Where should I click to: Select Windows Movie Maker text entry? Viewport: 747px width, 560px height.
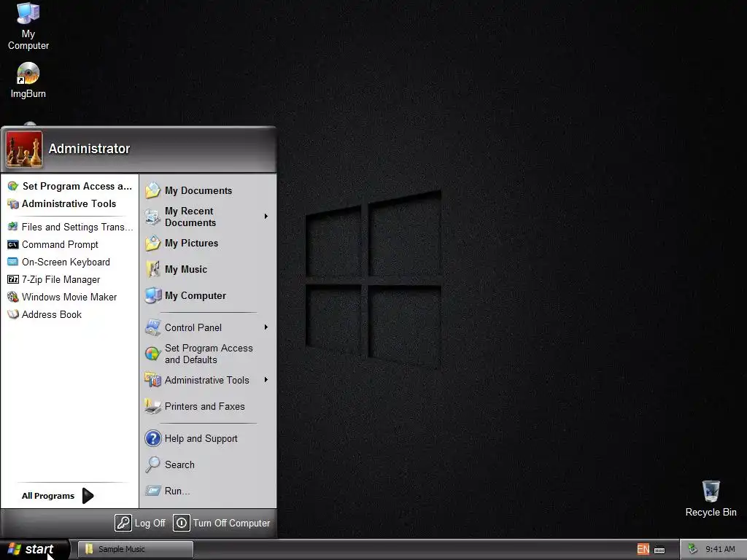[69, 297]
